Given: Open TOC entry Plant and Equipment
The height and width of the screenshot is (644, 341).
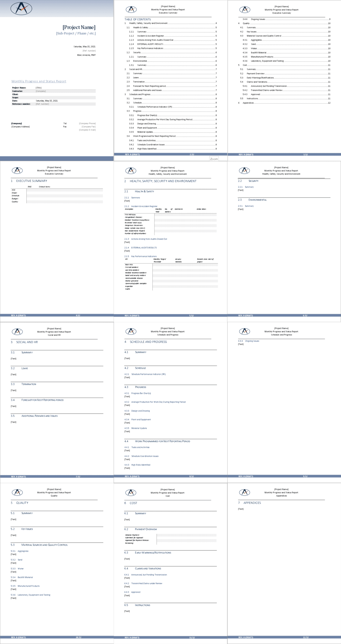Looking at the screenshot, I should point(173,128).
